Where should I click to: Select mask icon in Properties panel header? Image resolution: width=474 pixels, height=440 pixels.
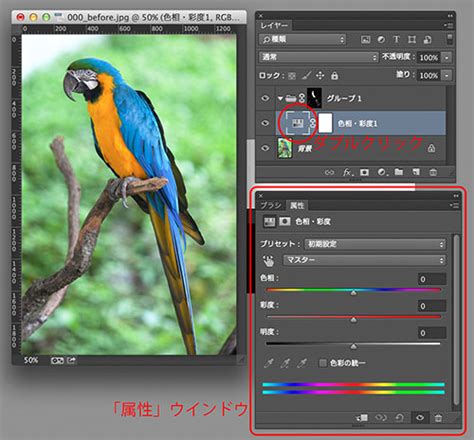tap(285, 221)
